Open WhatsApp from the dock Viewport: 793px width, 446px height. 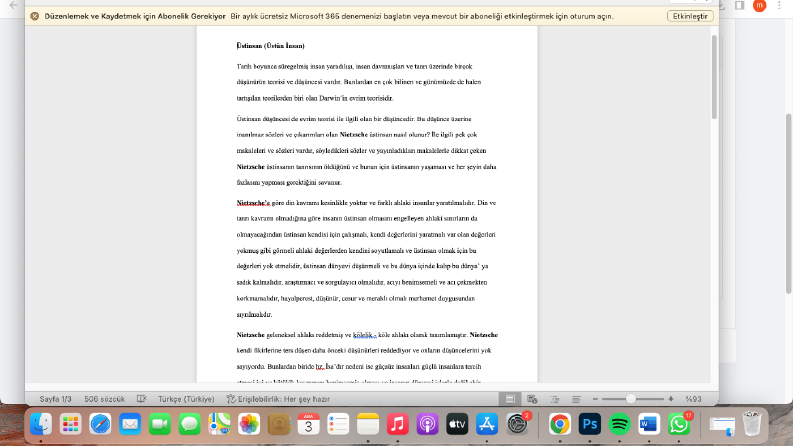[679, 424]
